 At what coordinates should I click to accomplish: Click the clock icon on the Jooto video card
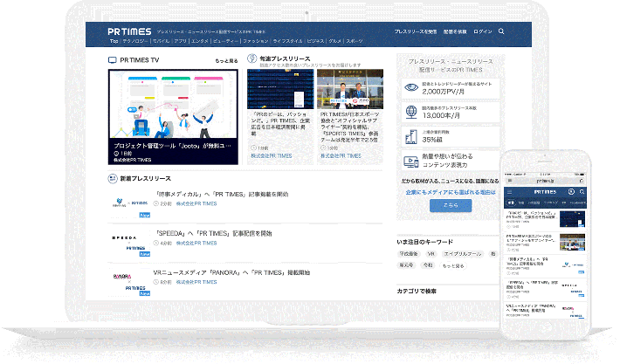click(116, 154)
